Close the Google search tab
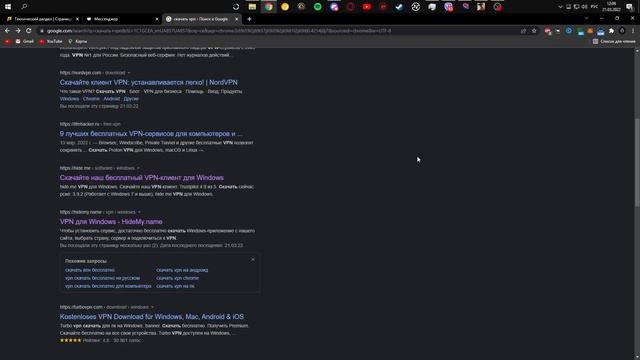Viewport: 640px width, 360px height. point(236,19)
